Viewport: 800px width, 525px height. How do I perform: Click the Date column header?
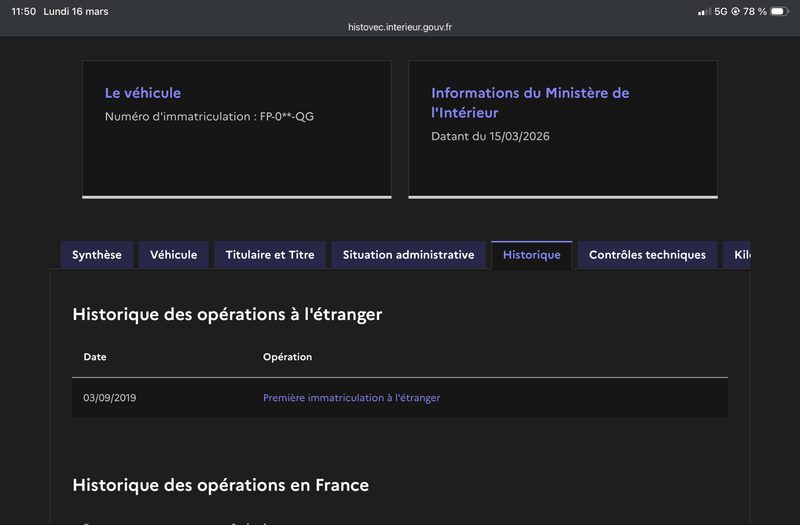coord(95,357)
